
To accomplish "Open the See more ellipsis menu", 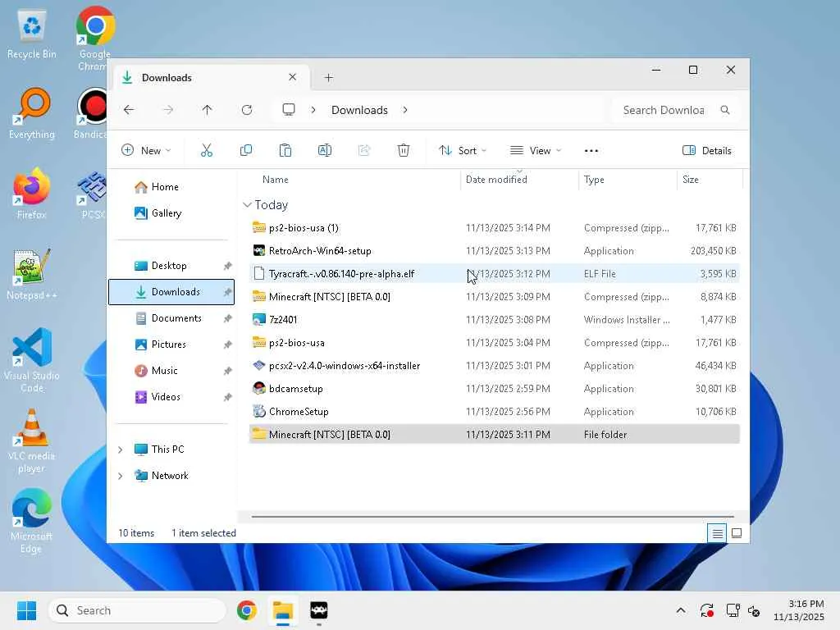I will pos(591,151).
